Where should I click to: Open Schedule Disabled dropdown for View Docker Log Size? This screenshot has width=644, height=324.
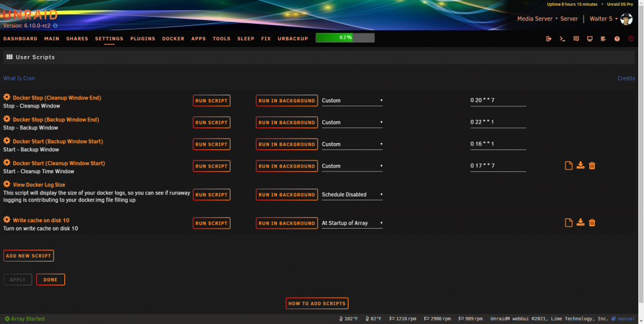(352, 195)
